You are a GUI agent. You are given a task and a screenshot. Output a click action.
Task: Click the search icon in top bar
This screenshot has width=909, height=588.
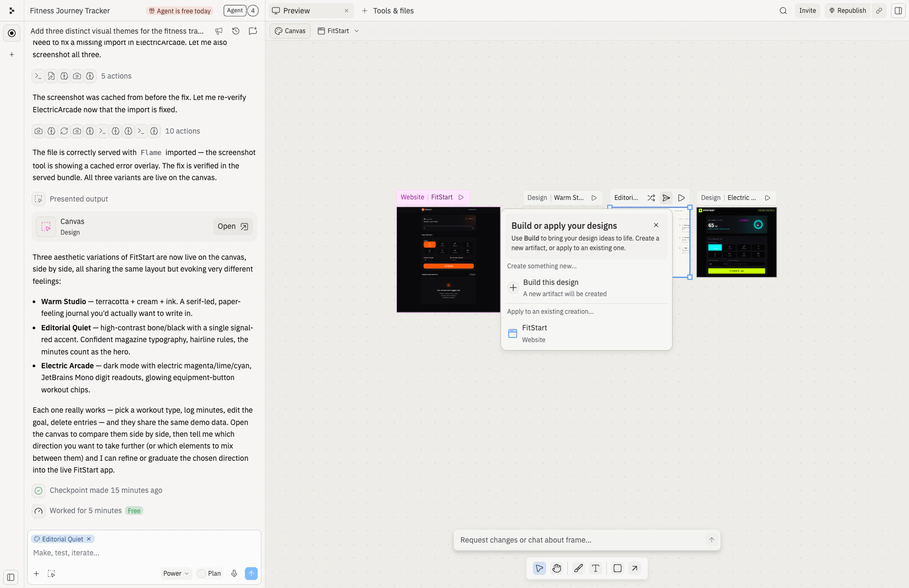783,11
